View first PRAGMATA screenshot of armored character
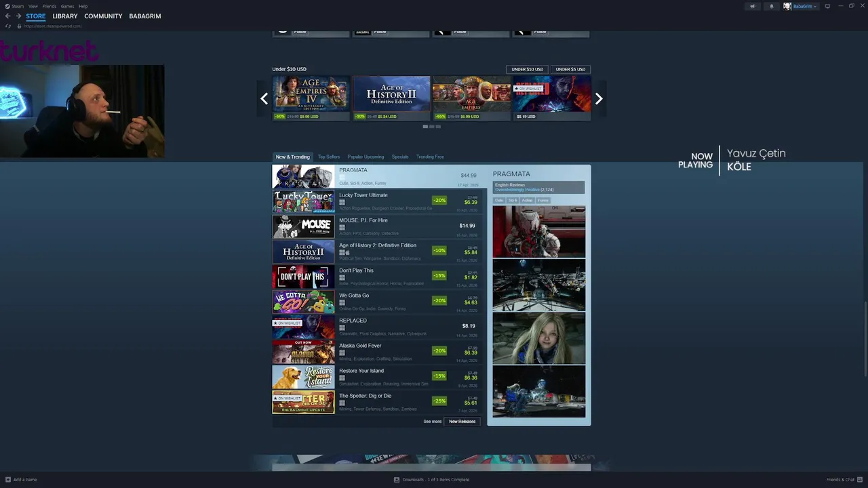The image size is (868, 488). tap(538, 232)
